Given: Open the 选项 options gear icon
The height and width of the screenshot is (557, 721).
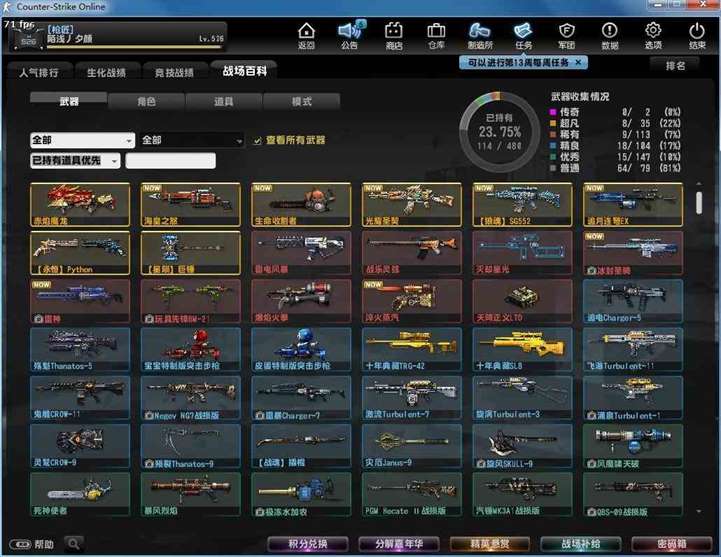Looking at the screenshot, I should click(653, 35).
